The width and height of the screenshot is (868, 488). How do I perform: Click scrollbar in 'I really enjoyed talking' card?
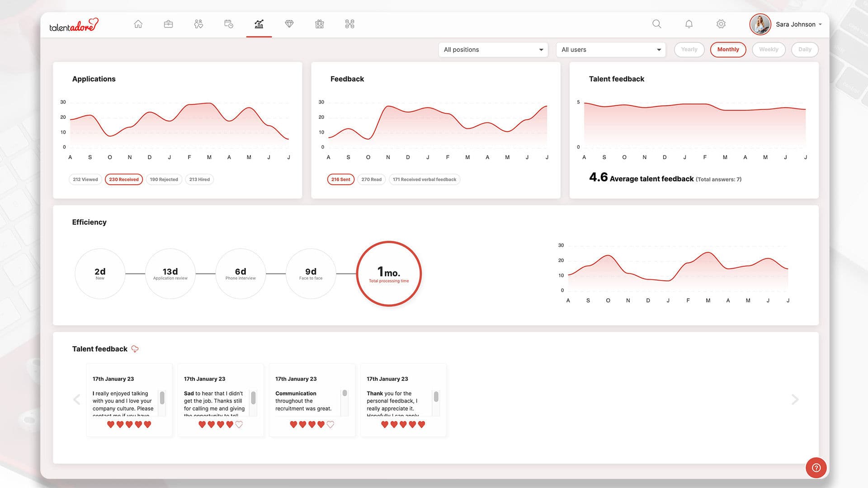pyautogui.click(x=162, y=398)
